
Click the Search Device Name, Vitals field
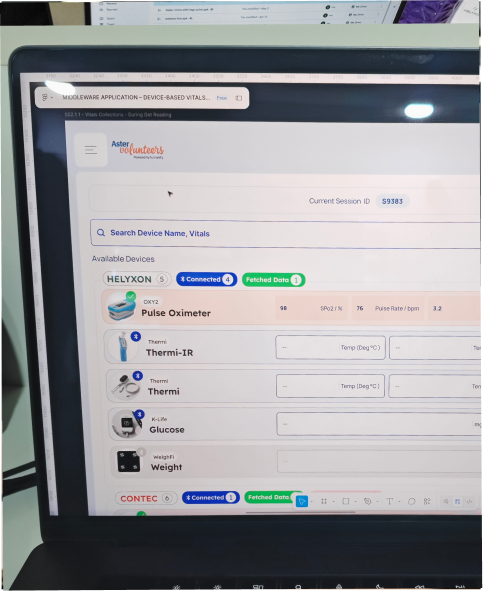tap(285, 234)
